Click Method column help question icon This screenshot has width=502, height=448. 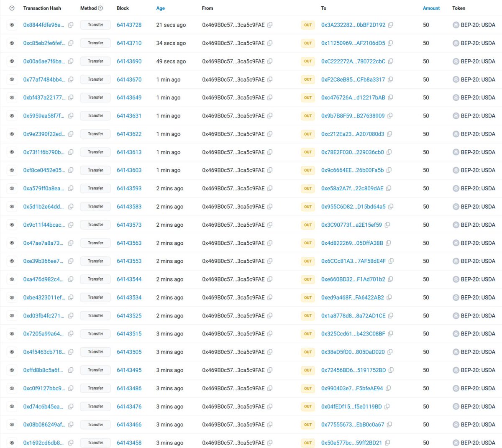pyautogui.click(x=100, y=8)
